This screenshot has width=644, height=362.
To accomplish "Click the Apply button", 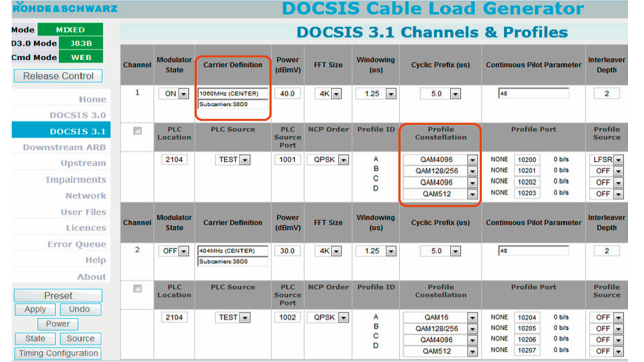I will coord(35,310).
